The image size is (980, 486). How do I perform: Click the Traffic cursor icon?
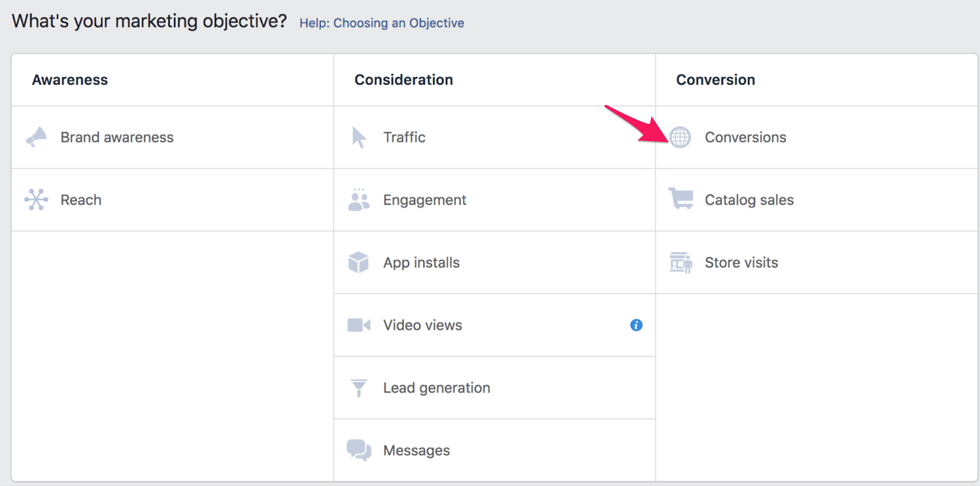(359, 137)
